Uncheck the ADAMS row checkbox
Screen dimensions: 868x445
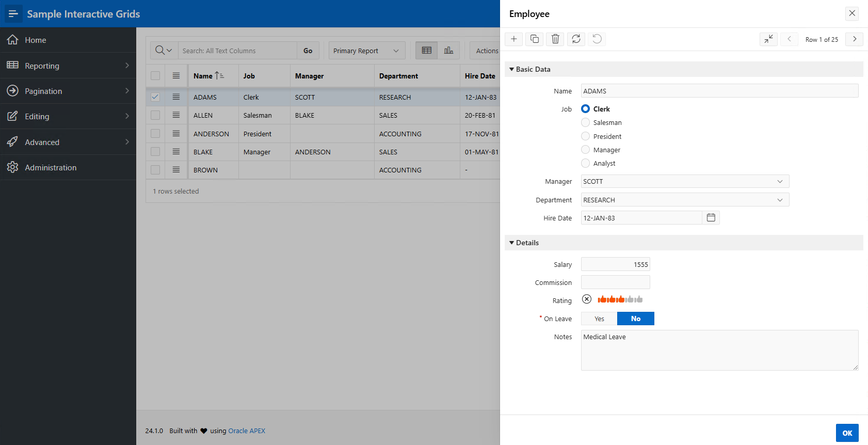tap(155, 97)
